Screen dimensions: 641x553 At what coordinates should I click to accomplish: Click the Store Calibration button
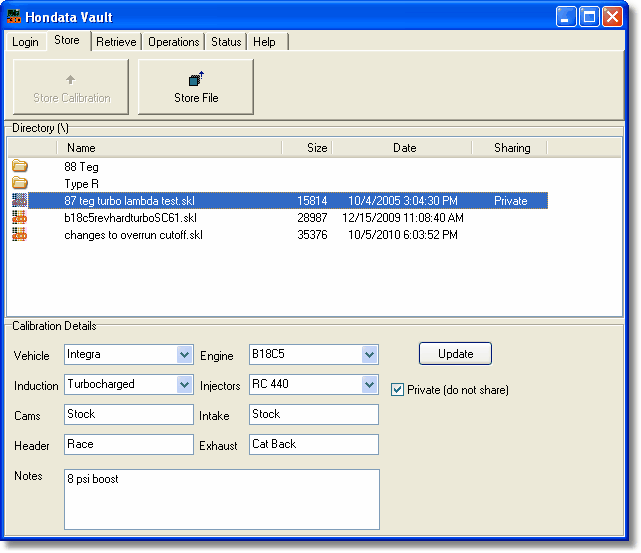pos(71,87)
